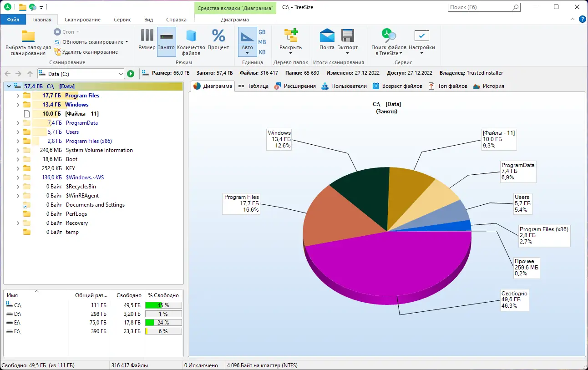Expand the Recovery folder node
Viewport: 588px width, 370px height.
(x=18, y=223)
